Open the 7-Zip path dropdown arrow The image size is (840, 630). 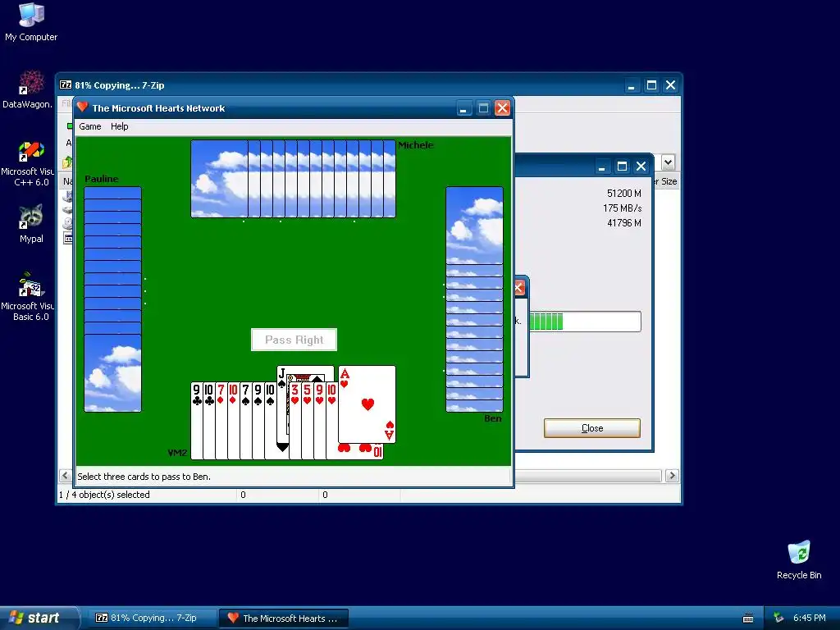668,162
